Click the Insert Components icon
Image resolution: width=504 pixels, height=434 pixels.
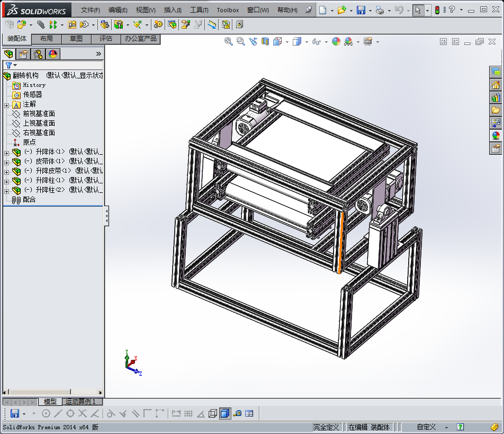click(x=22, y=24)
